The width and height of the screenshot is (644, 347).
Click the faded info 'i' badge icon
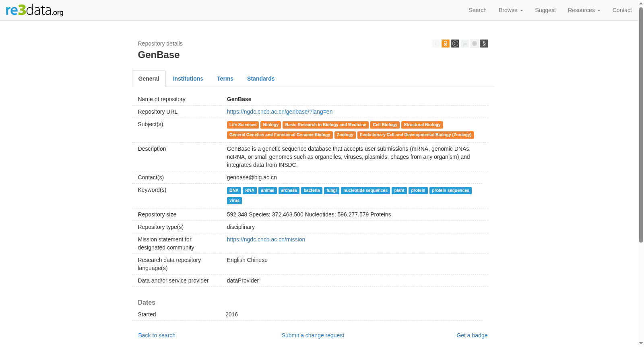click(436, 44)
